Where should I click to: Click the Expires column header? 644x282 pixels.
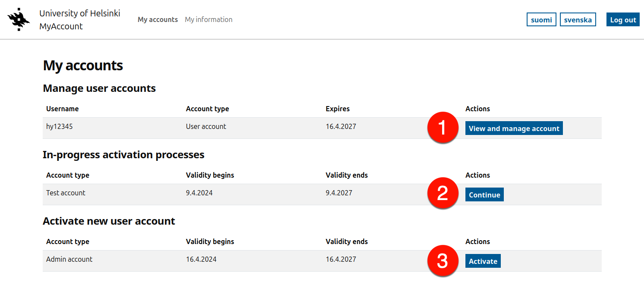click(x=337, y=109)
